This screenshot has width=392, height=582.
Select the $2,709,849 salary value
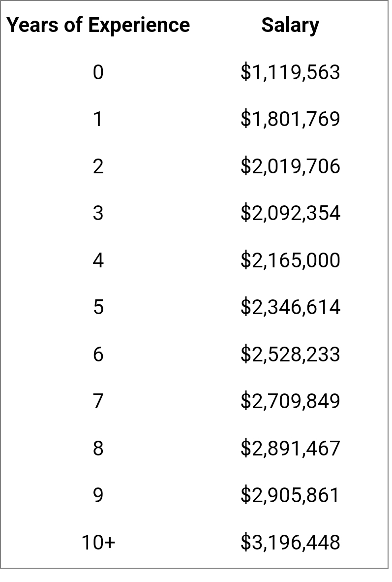(290, 401)
